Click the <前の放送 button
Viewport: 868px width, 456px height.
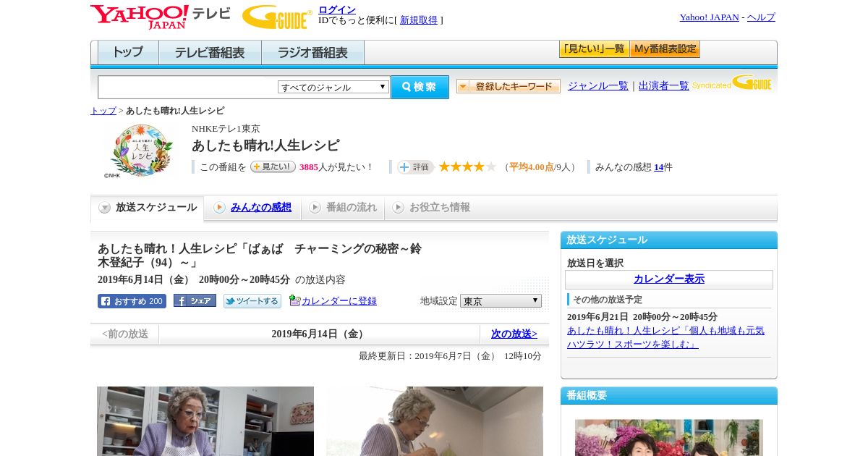click(125, 334)
